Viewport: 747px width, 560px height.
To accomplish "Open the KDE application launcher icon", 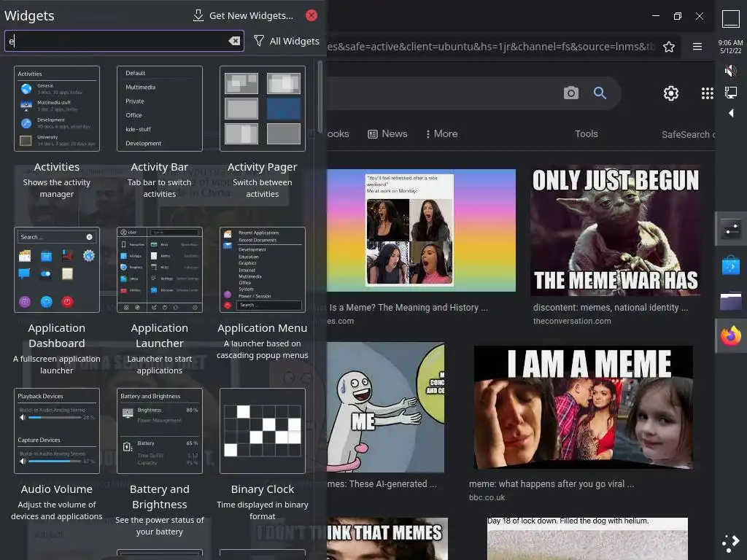I will [731, 543].
